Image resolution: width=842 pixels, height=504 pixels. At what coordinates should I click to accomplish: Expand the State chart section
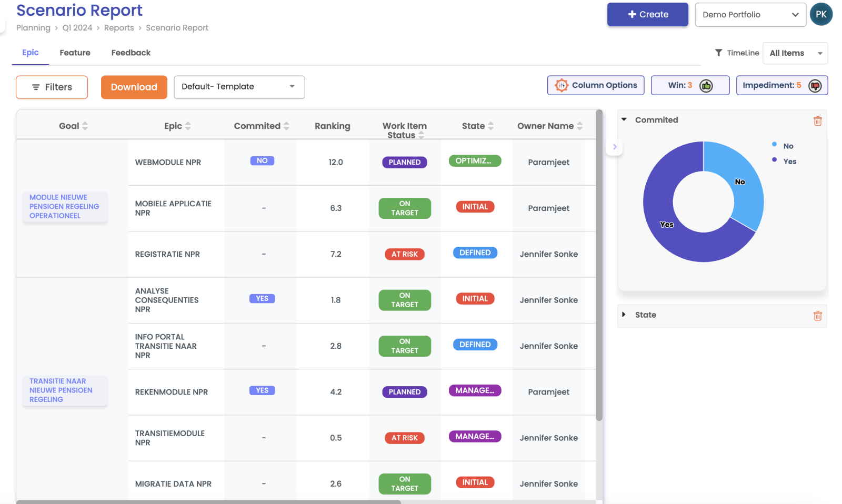(624, 315)
